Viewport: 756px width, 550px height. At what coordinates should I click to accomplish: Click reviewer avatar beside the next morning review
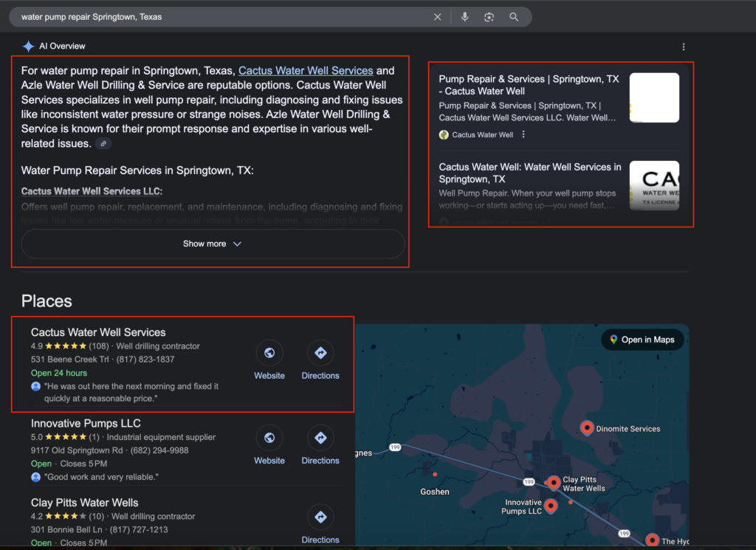(x=35, y=386)
